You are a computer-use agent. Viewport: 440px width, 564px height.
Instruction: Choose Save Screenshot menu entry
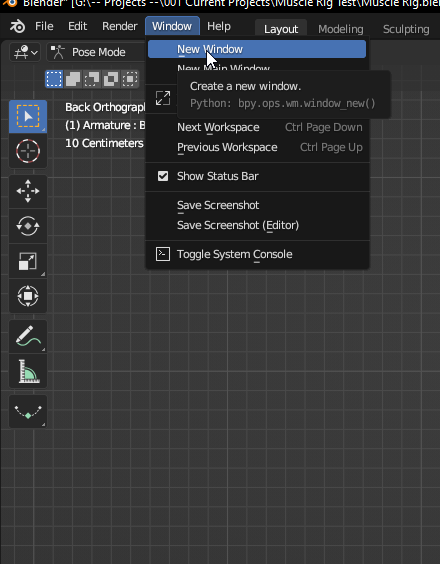click(x=257, y=205)
